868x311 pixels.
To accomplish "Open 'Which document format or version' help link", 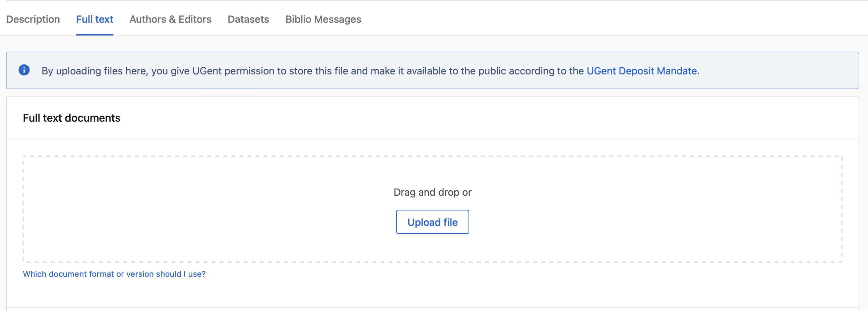I will tap(114, 274).
